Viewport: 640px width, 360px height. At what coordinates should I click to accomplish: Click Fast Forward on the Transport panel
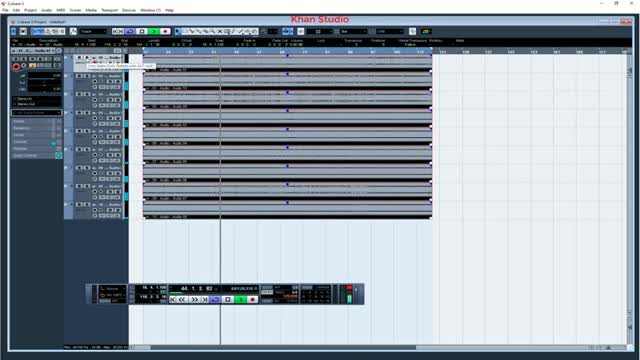tap(194, 300)
